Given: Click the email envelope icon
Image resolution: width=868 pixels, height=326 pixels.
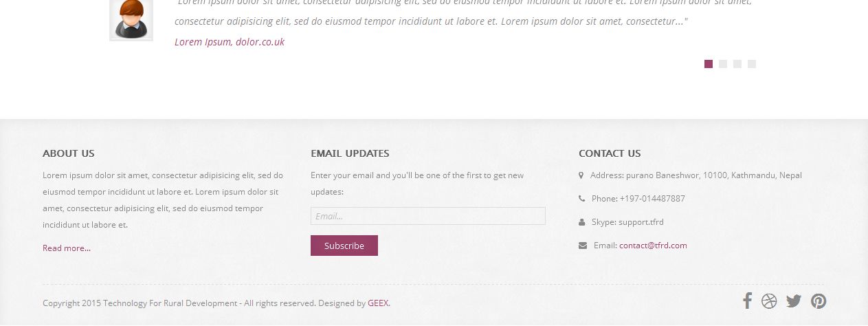Looking at the screenshot, I should [x=583, y=246].
